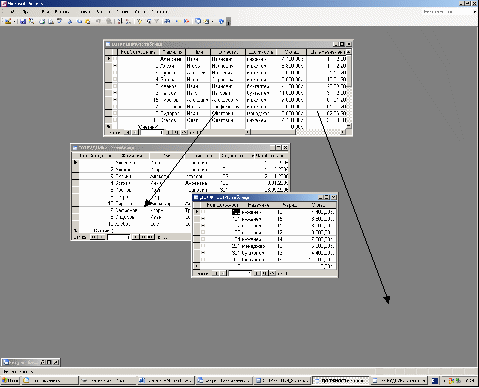Select the current-record selector in front table window
Viewport: 479px width, 388px height.
197,212
